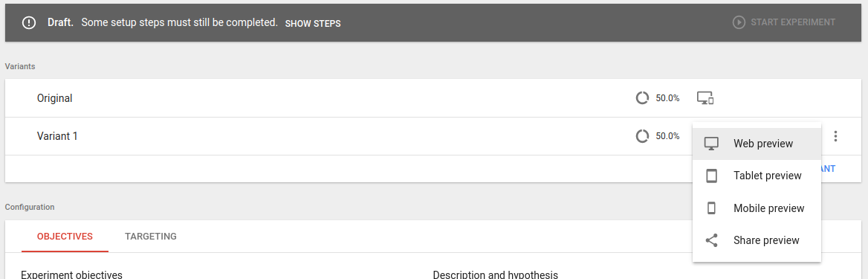Click the draft warning exclamation icon
The width and height of the screenshot is (868, 279).
tap(29, 23)
